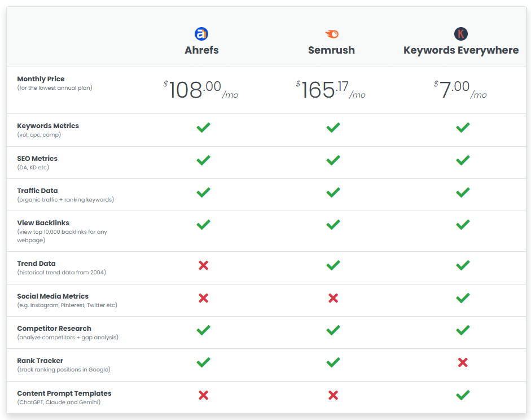This screenshot has width=531, height=420.
Task: Click Keywords Everywhere checkmark for Competitor Research
Action: pyautogui.click(x=463, y=330)
